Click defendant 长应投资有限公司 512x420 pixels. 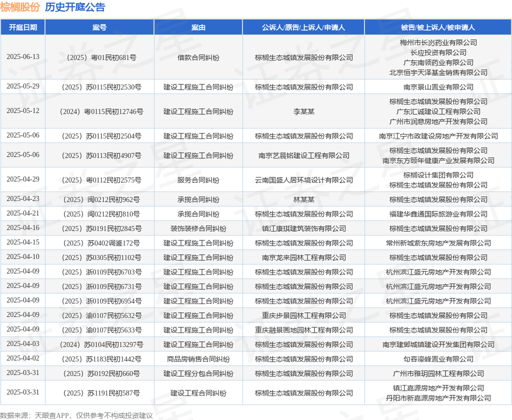[438, 52]
